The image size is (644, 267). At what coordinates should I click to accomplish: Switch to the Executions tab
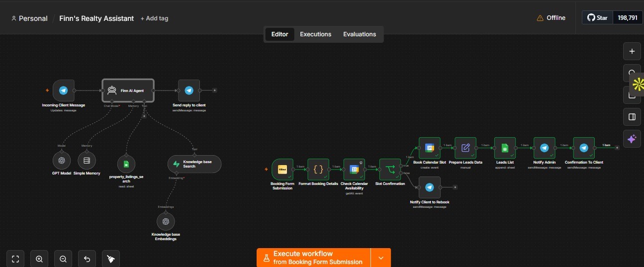click(315, 34)
